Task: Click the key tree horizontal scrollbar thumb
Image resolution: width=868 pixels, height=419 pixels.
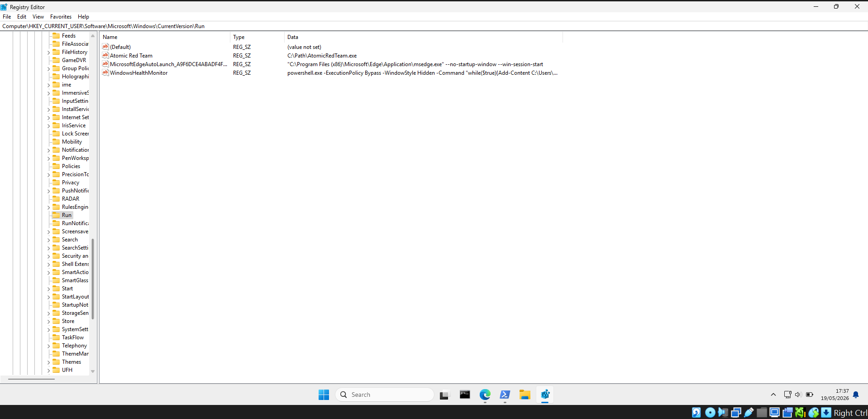Action: [x=31, y=379]
